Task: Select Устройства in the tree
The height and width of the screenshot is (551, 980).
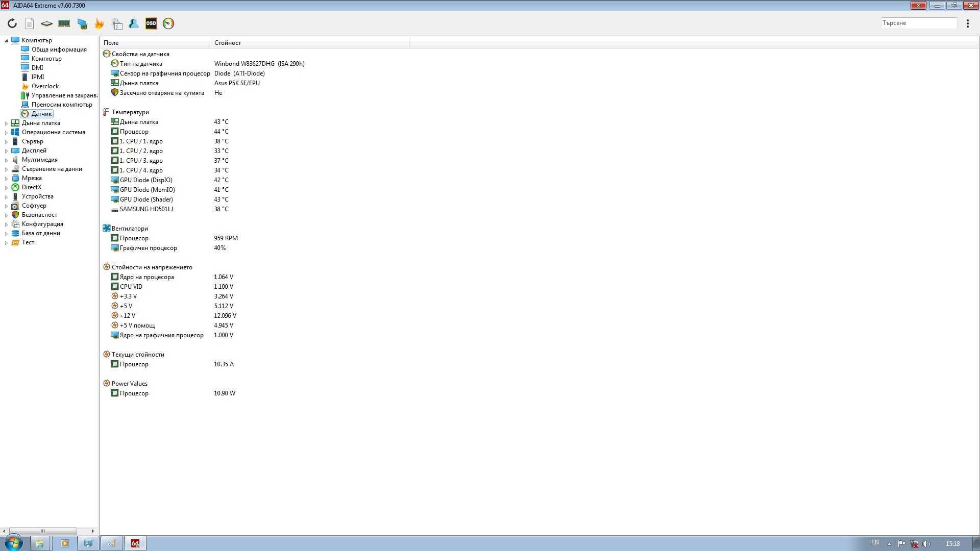Action: 37,196
